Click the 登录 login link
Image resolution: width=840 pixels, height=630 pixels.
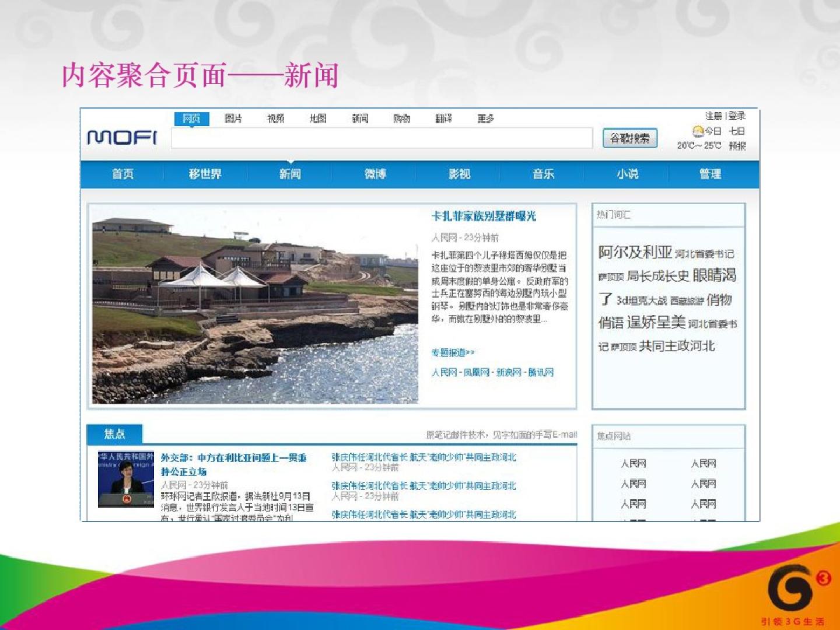737,116
